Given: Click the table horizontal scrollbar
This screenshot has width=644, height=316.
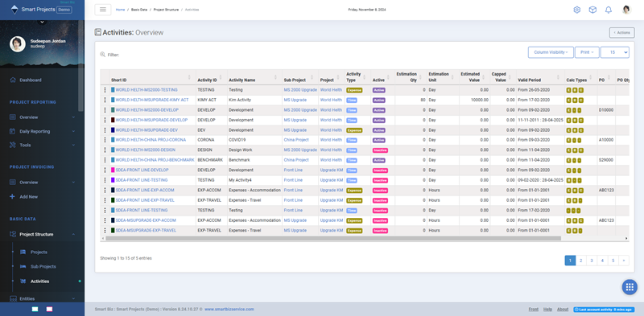Looking at the screenshot, I should [x=333, y=238].
